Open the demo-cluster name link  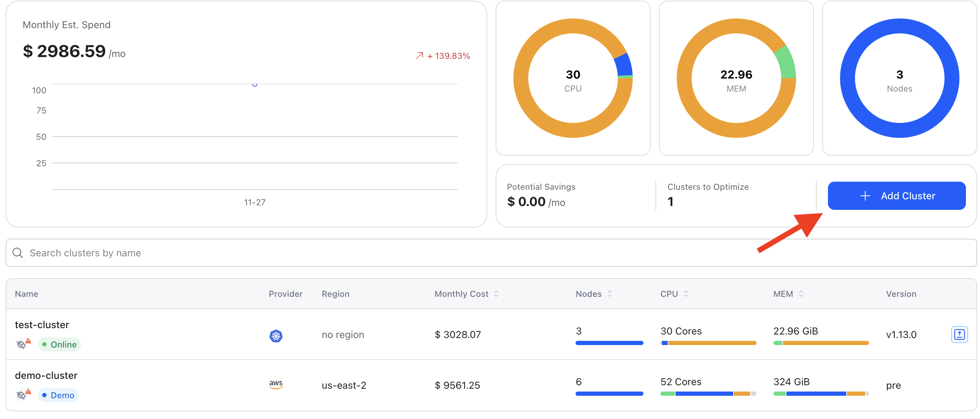(46, 375)
